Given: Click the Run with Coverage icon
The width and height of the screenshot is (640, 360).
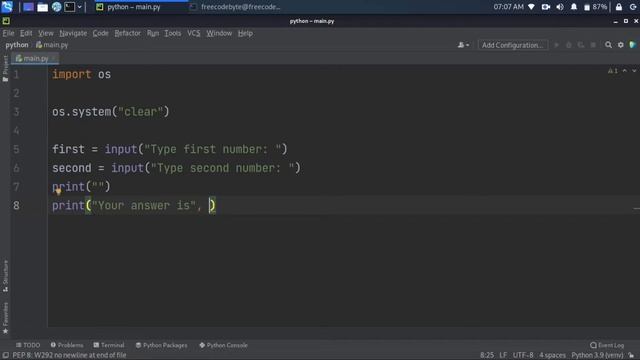Looking at the screenshot, I should [581, 45].
